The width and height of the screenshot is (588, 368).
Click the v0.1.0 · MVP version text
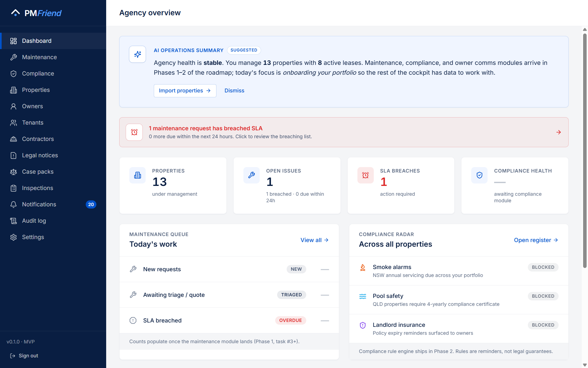coord(21,342)
